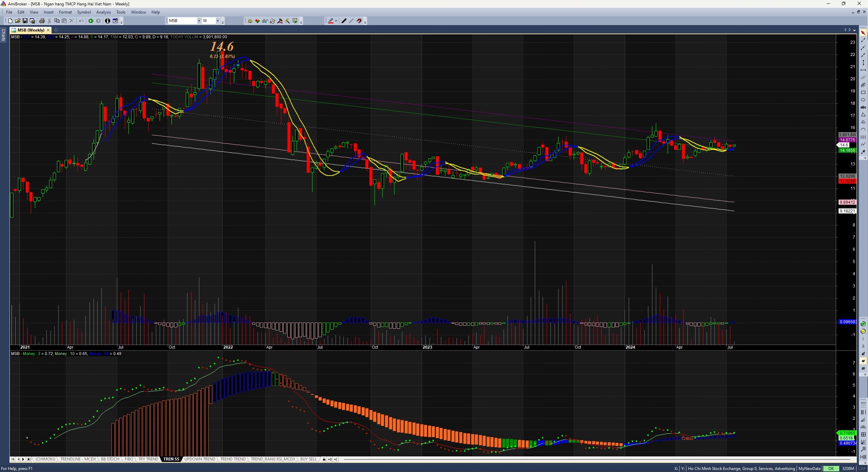
Task: Click the 14.8775 purple price label
Action: tap(847, 140)
